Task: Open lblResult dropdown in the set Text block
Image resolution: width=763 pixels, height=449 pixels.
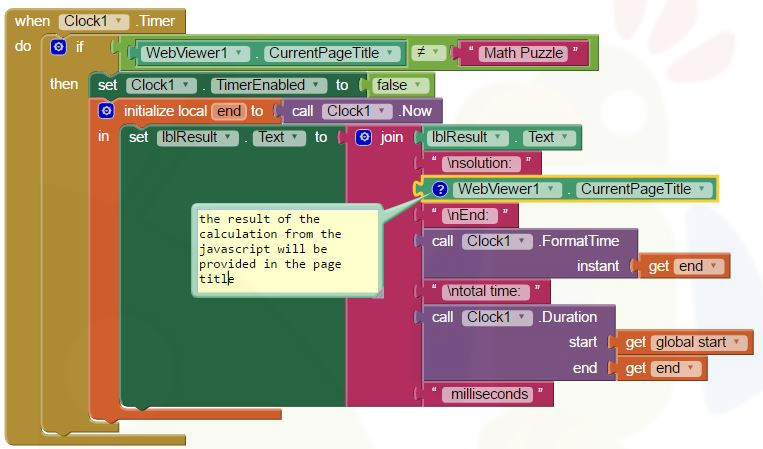Action: (x=197, y=137)
